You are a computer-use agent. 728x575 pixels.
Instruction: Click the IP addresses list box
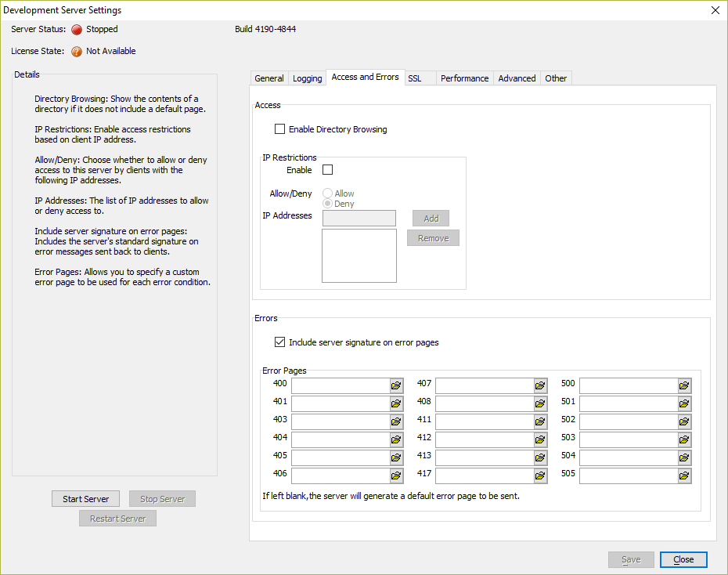[x=359, y=255]
